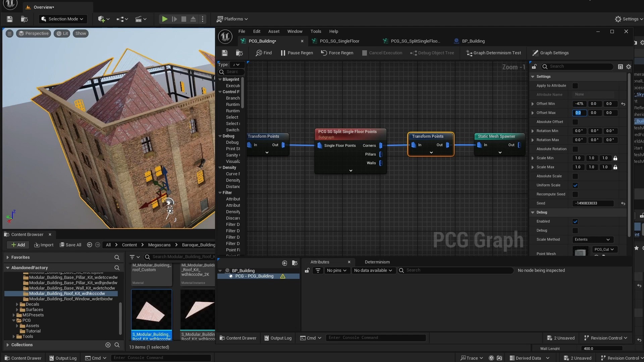Screen dimensions: 644x362
Task: Open the Asset menu
Action: point(274,32)
